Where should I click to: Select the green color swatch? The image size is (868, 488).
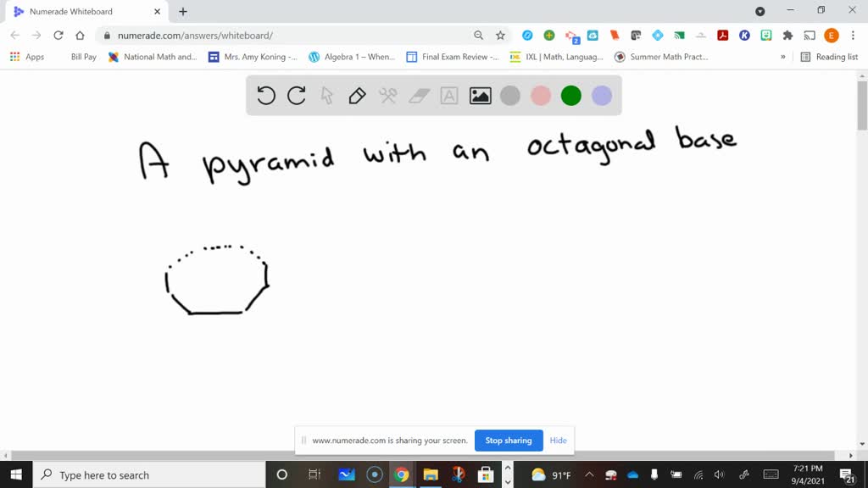point(570,96)
